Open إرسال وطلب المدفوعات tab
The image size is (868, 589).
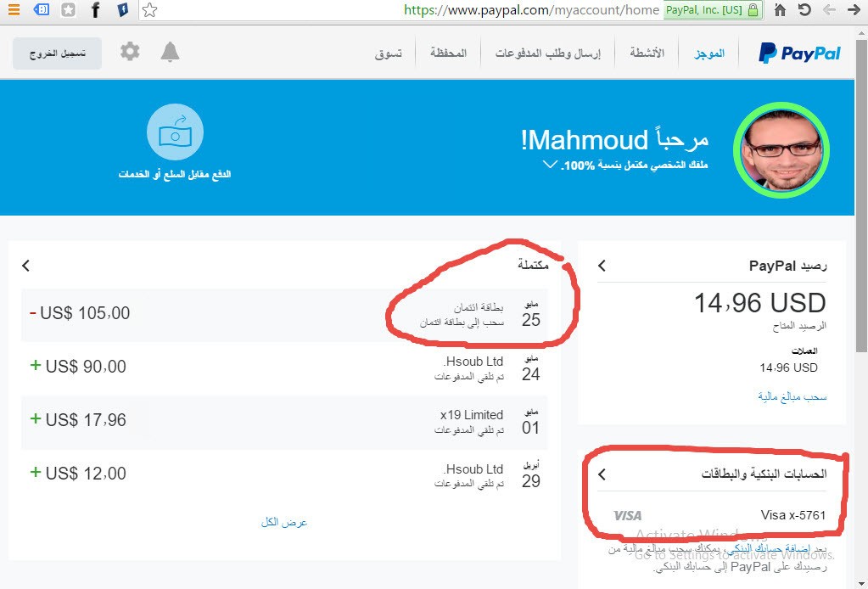[x=547, y=53]
